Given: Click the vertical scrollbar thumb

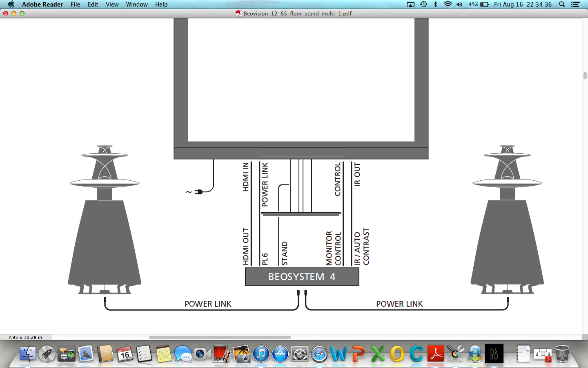Looking at the screenshot, I should coord(585,76).
